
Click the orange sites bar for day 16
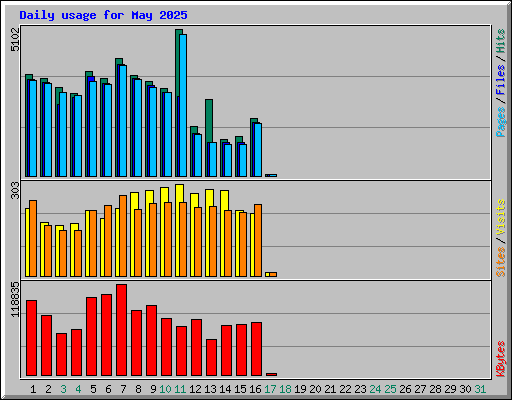(258, 240)
